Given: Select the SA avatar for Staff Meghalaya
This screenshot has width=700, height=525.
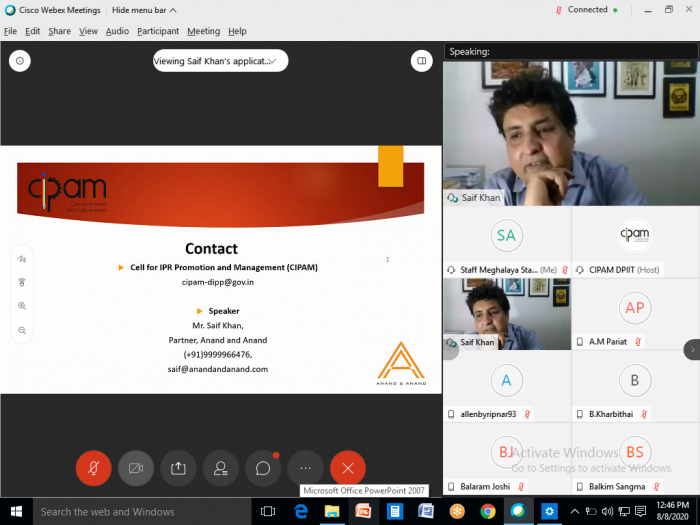Looking at the screenshot, I should pos(506,235).
